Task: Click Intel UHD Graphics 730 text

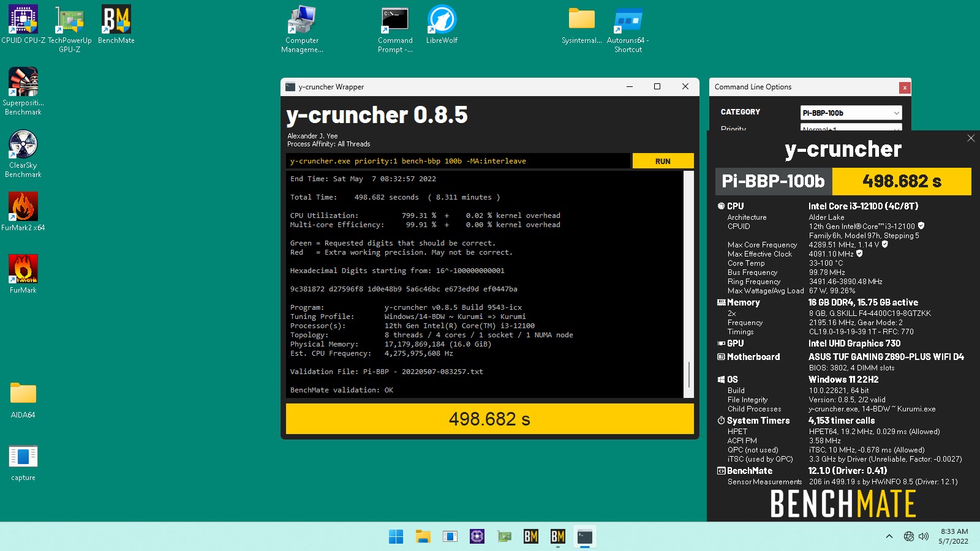Action: tap(854, 343)
